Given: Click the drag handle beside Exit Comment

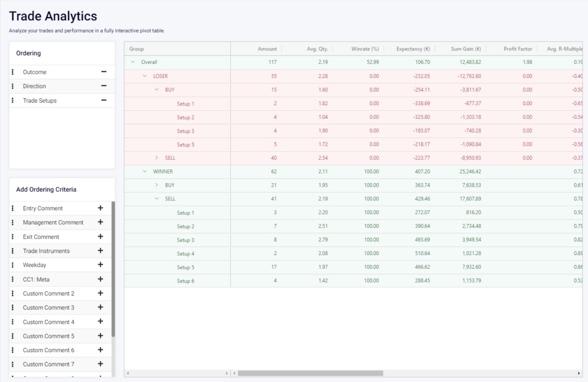Looking at the screenshot, I should pos(13,237).
